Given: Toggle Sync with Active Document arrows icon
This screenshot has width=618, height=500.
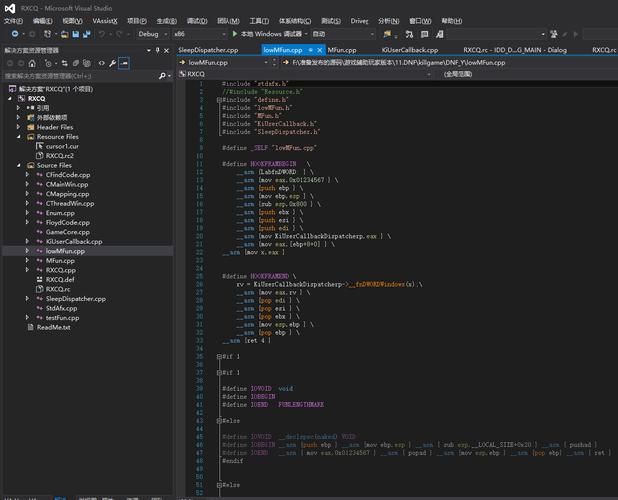Looking at the screenshot, I should click(x=65, y=63).
